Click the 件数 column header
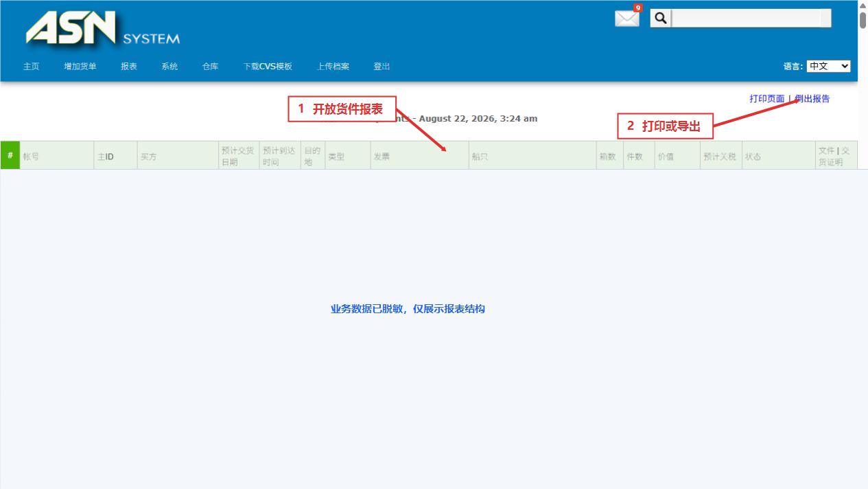Screen dimensions: 868x489 click(x=640, y=156)
